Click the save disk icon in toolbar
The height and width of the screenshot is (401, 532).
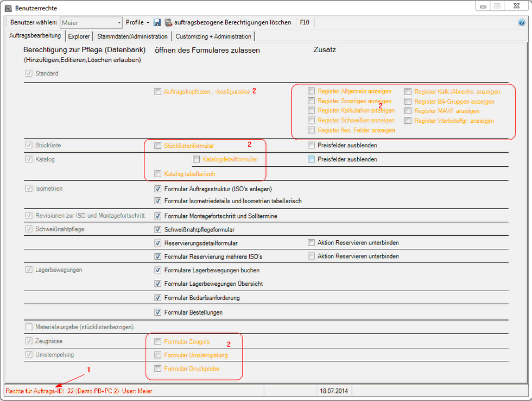coord(157,23)
